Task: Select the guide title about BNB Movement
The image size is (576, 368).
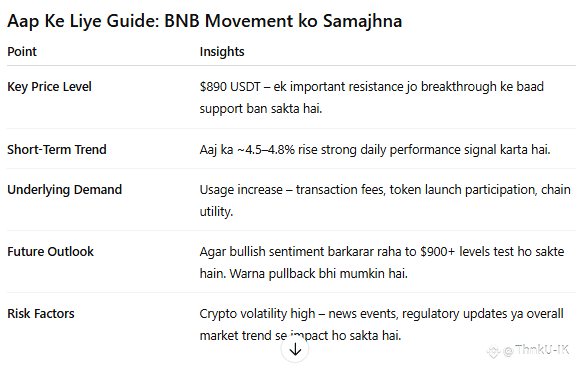Action: pyautogui.click(x=205, y=21)
